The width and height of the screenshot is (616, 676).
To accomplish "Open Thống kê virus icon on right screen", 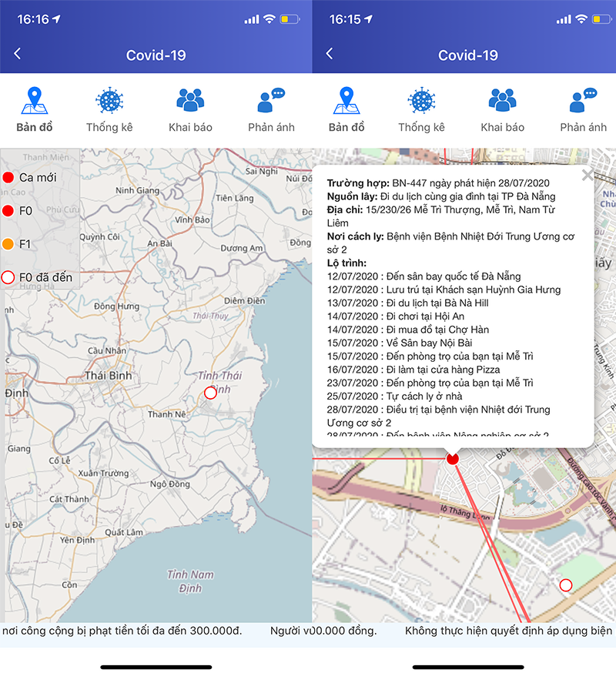I will point(421,102).
